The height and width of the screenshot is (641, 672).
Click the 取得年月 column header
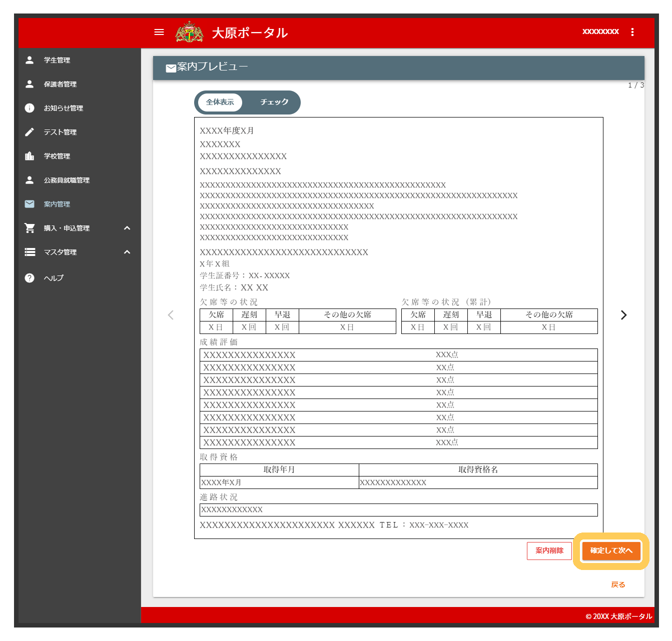coord(279,469)
